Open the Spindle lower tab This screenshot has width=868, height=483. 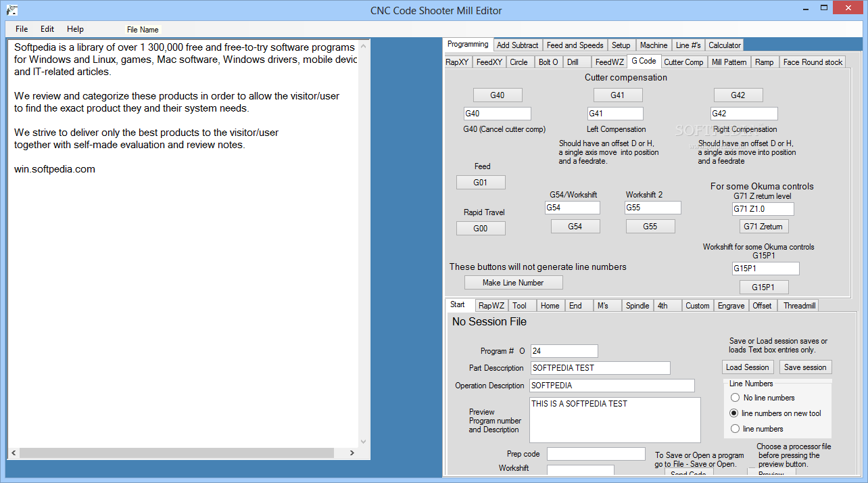click(x=637, y=306)
